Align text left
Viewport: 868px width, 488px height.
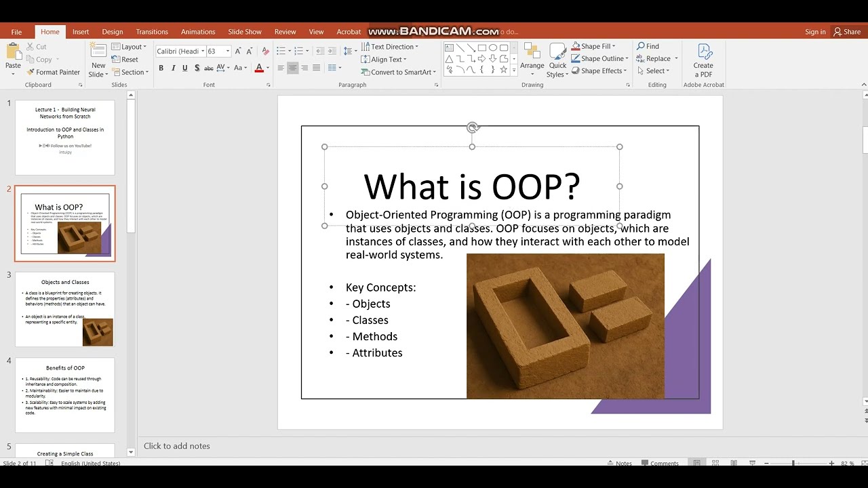pos(281,68)
